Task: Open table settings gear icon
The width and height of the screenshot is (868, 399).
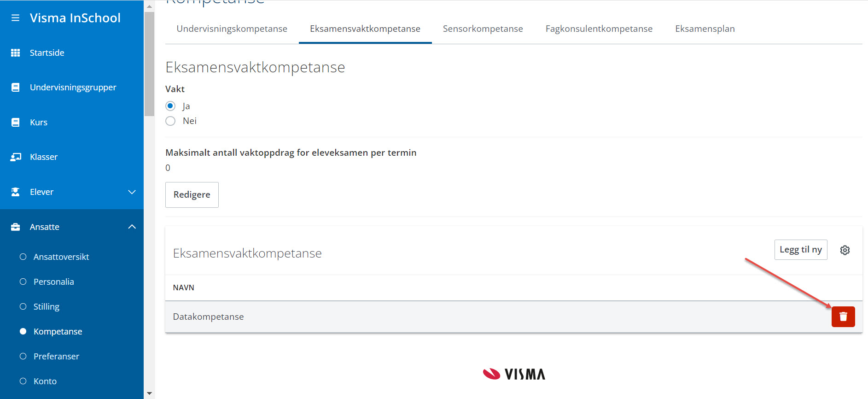Action: point(845,250)
